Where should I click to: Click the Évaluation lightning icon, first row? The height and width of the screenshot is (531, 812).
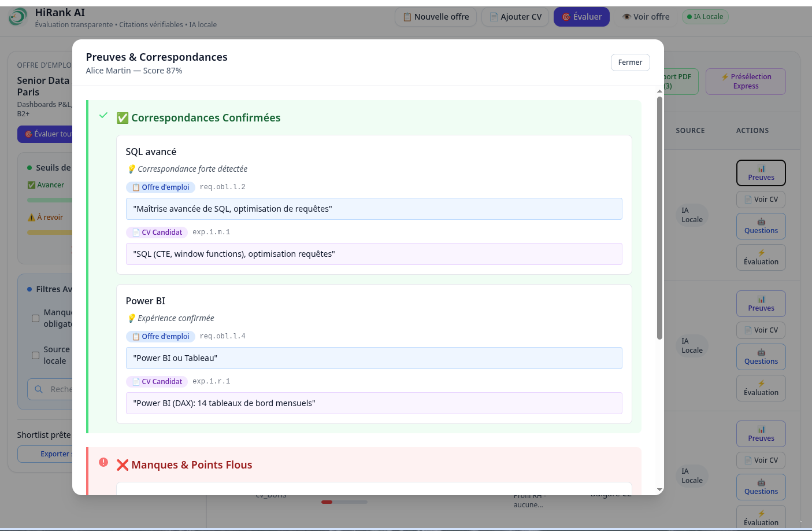[761, 253]
